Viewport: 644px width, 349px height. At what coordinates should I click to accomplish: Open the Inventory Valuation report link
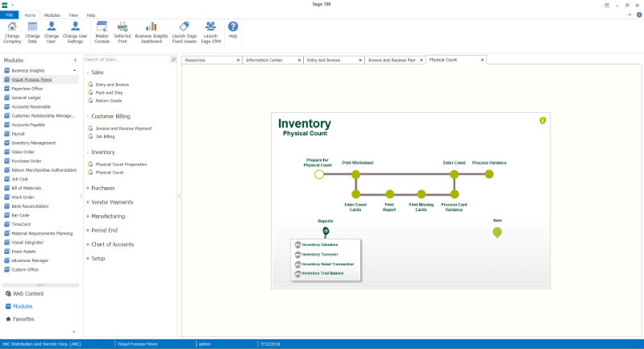(319, 244)
